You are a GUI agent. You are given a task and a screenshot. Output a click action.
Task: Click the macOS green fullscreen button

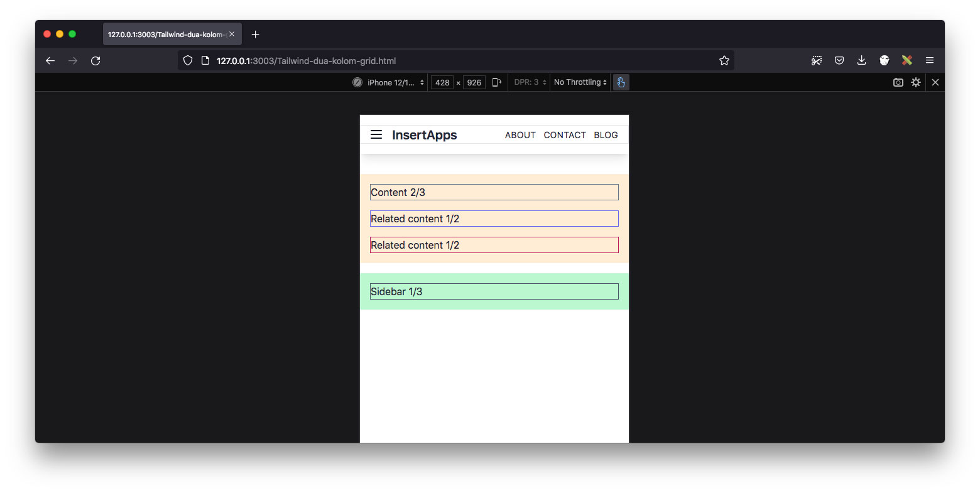[x=72, y=34]
